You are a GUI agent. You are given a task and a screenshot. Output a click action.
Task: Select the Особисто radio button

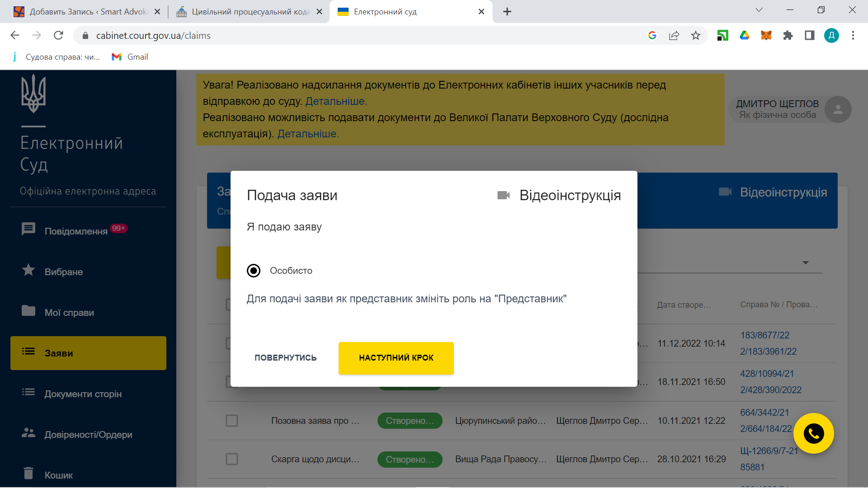click(x=254, y=271)
